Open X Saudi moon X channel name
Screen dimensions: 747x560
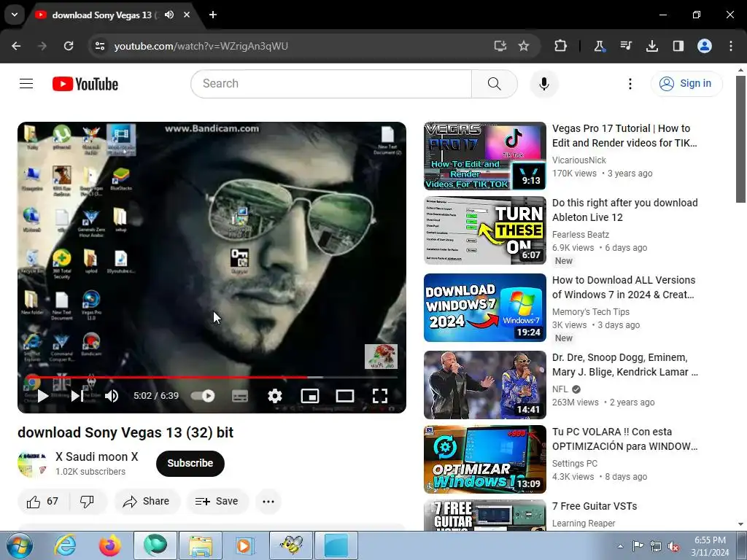coord(97,456)
